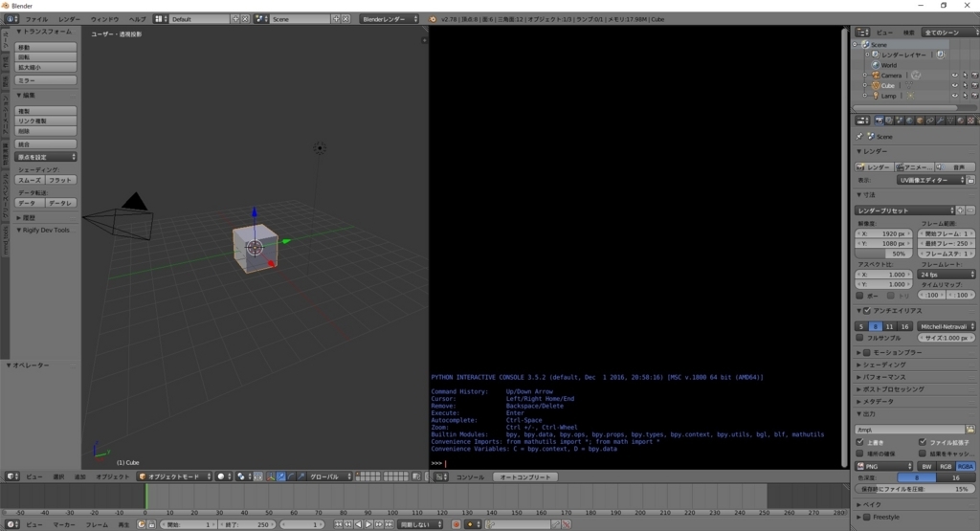Viewport: 980px width, 531px height.
Task: Open the Render Layers properties tab icon
Action: [889, 121]
